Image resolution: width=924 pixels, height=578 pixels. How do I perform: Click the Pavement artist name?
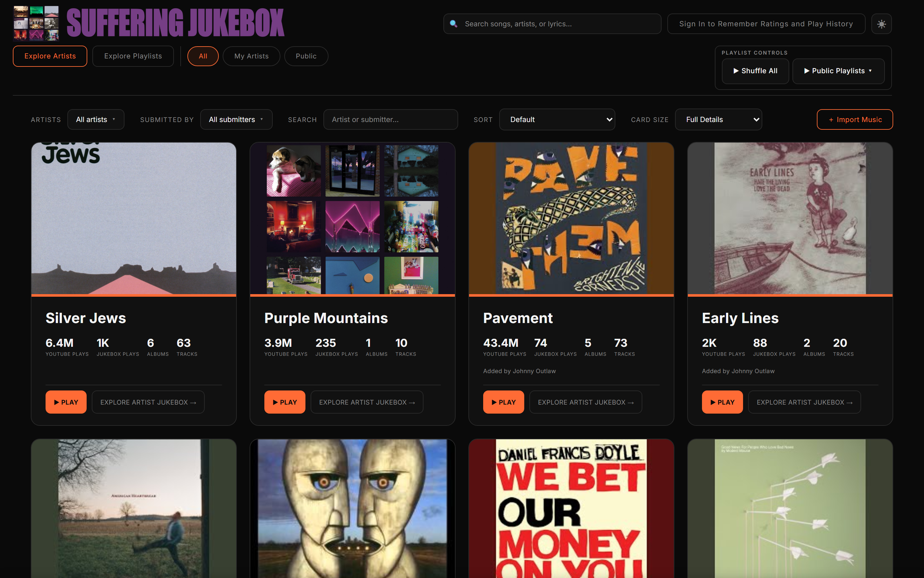518,318
